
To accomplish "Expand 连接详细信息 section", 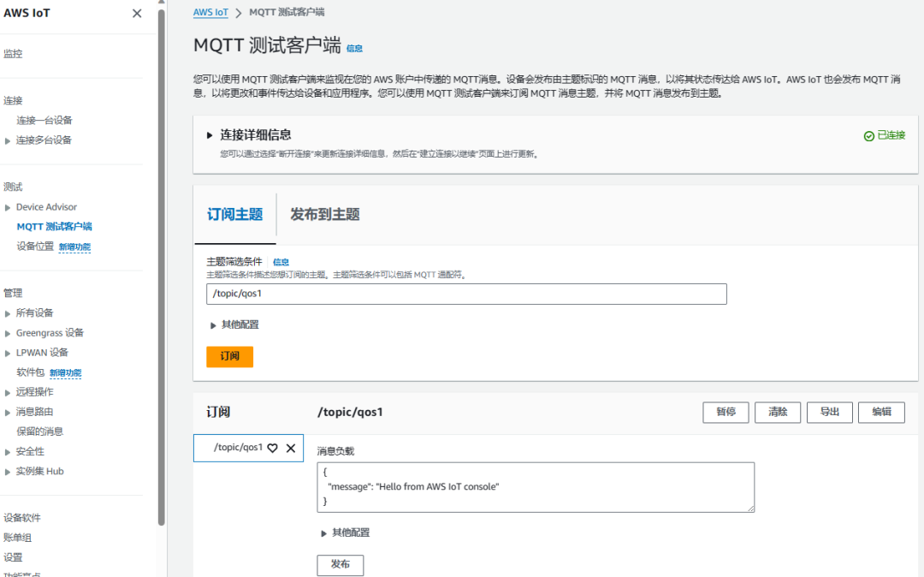I will point(210,135).
